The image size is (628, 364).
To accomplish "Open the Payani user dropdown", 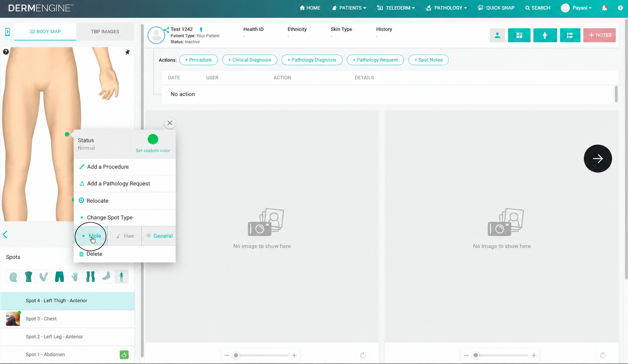I will (577, 8).
